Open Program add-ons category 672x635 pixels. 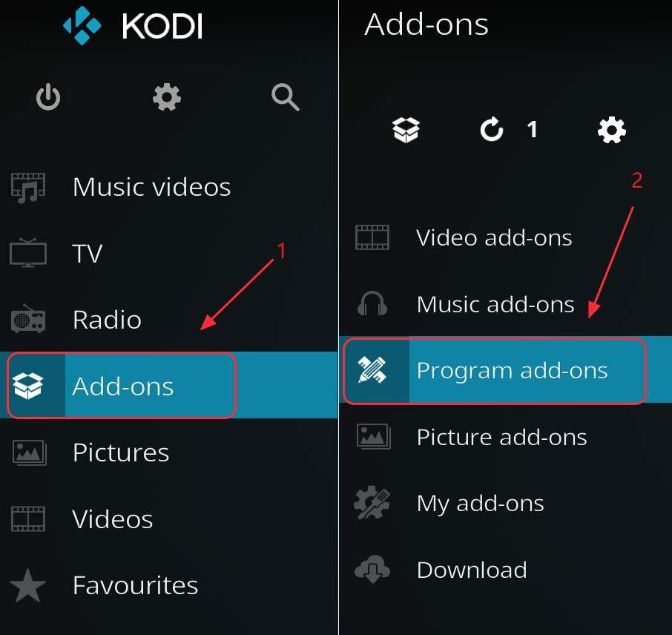click(505, 369)
